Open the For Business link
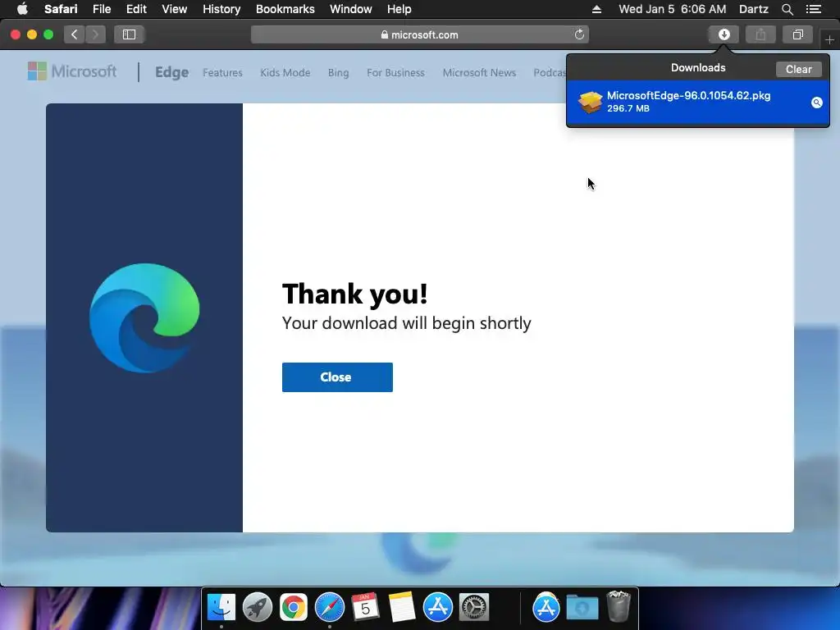This screenshot has width=840, height=630. click(395, 72)
